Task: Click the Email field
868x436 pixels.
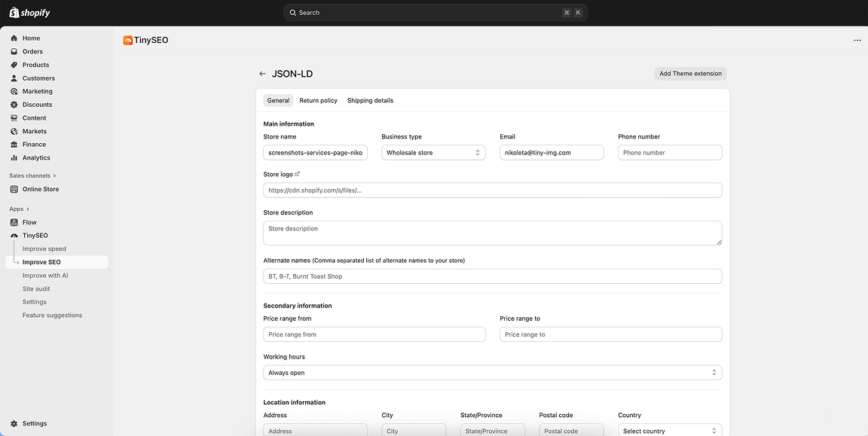Action: tap(552, 153)
